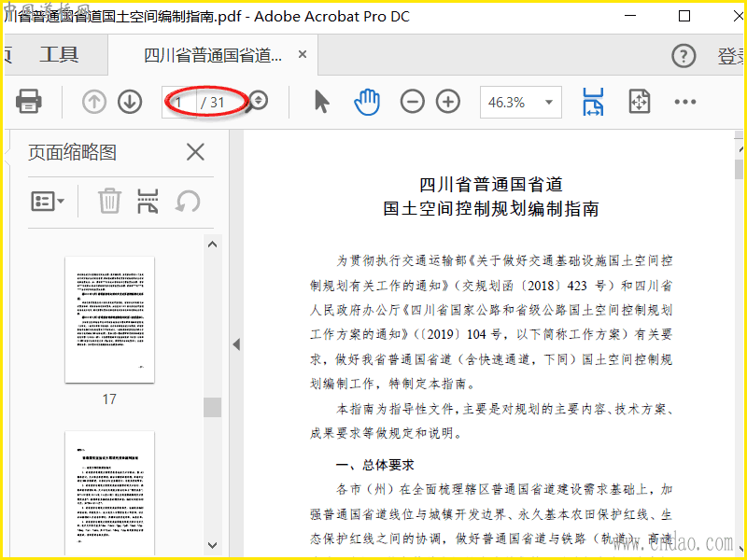
Task: Close the 四川省普通国省道 document tab
Action: (302, 55)
